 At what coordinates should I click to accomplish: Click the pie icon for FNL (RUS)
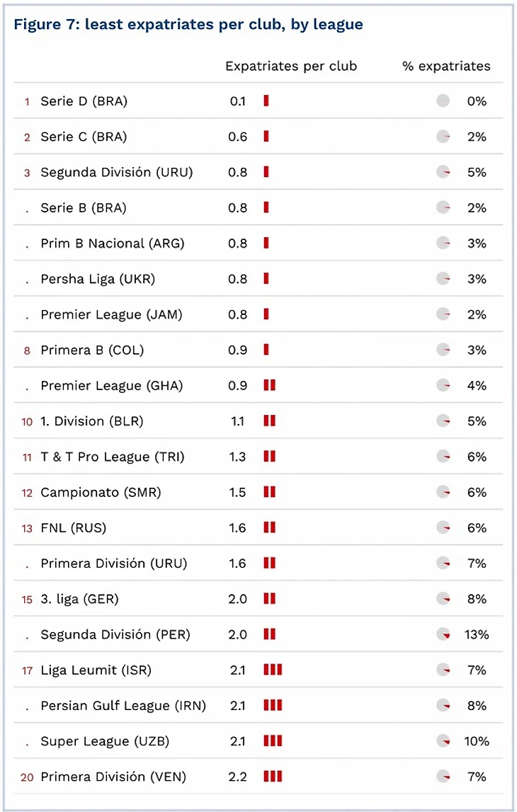(443, 527)
